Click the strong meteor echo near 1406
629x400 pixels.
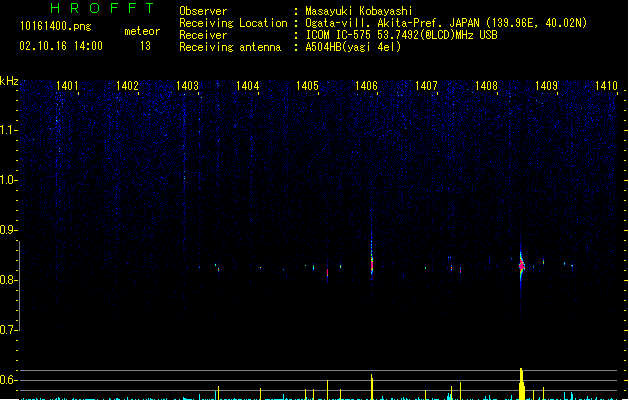tap(372, 263)
